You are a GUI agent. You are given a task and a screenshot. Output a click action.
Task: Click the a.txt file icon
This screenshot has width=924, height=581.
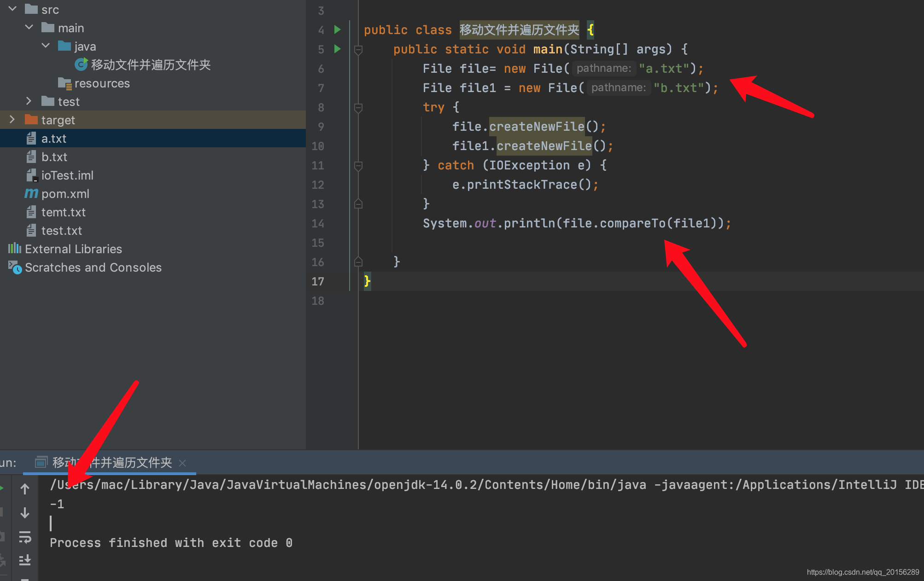tap(31, 138)
